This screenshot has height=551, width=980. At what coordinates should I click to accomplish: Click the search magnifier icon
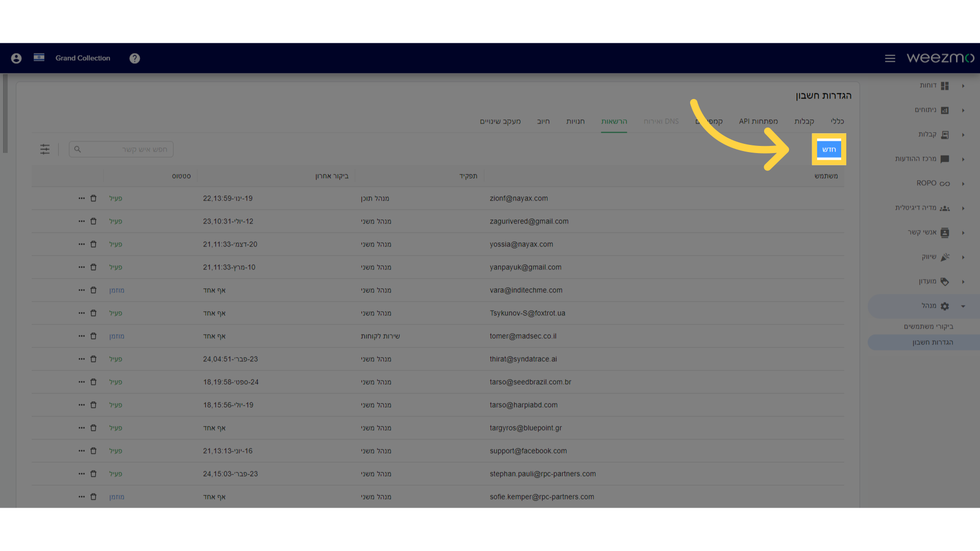click(78, 149)
